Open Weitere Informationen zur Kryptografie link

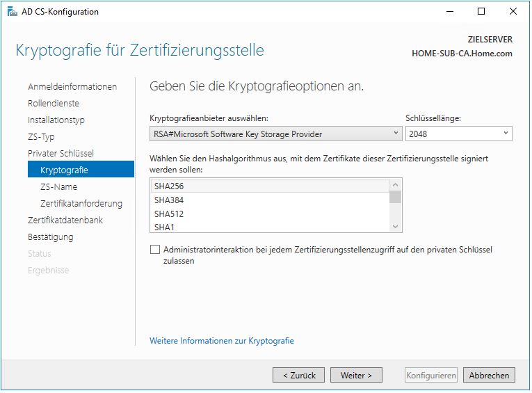pos(222,341)
